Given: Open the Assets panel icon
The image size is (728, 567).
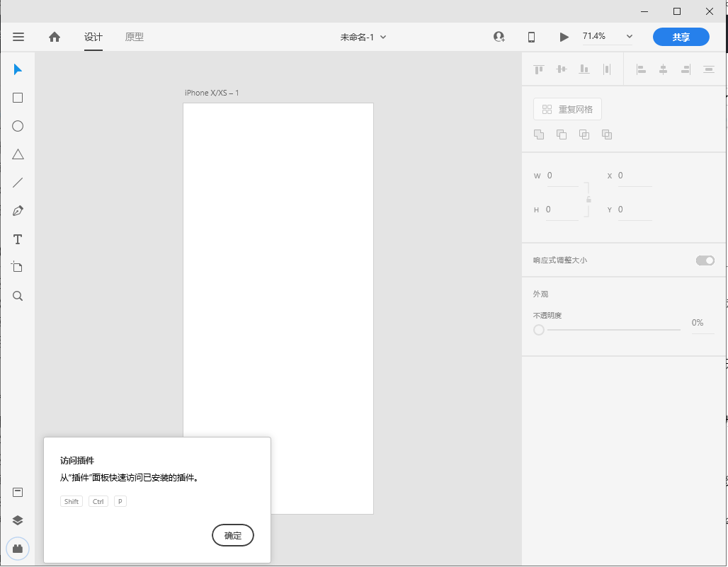Looking at the screenshot, I should tap(18, 492).
